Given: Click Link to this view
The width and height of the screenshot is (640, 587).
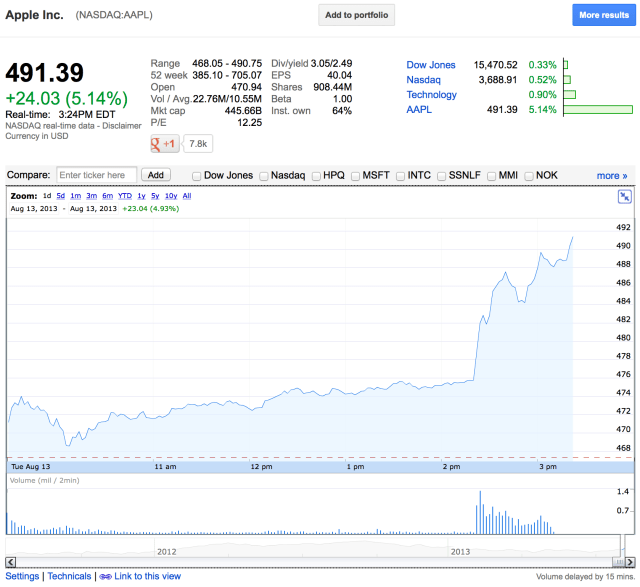Looking at the screenshot, I should pyautogui.click(x=147, y=576).
